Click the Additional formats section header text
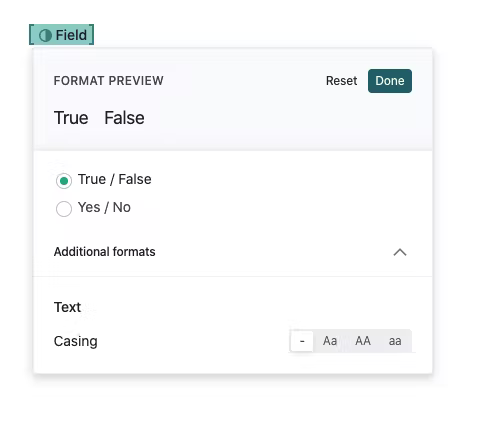Image resolution: width=490 pixels, height=427 pixels. [105, 252]
